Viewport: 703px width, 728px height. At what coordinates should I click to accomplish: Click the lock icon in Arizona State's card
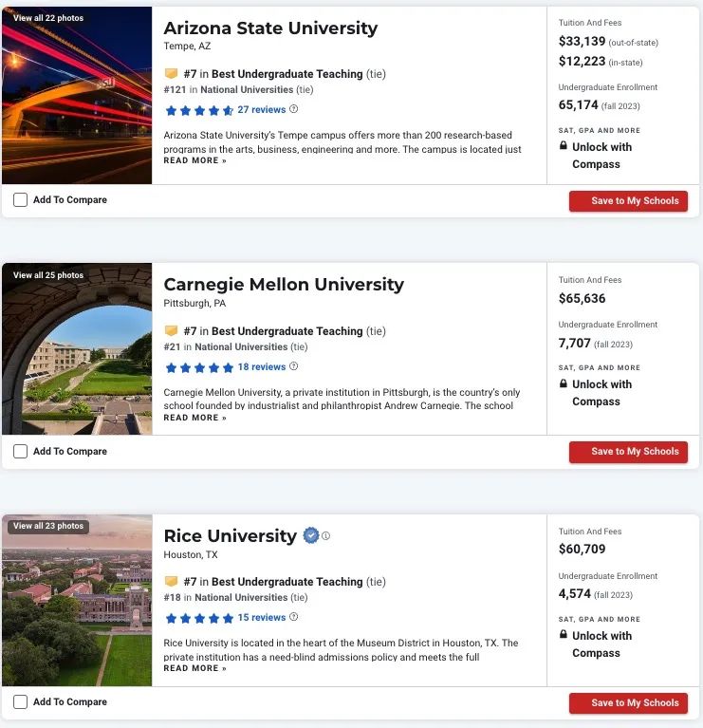tap(563, 146)
